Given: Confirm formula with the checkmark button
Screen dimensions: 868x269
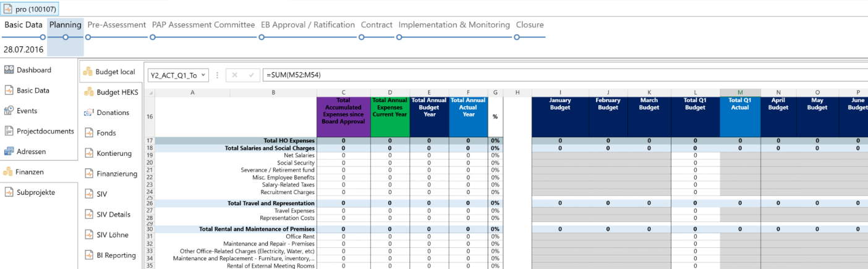Looking at the screenshot, I should tap(251, 75).
